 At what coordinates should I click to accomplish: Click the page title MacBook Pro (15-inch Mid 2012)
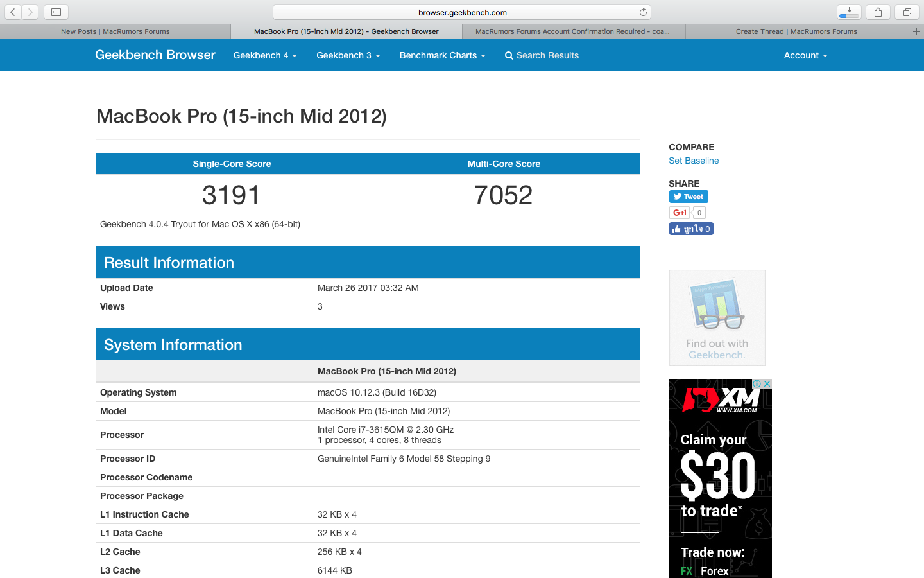[x=241, y=116]
